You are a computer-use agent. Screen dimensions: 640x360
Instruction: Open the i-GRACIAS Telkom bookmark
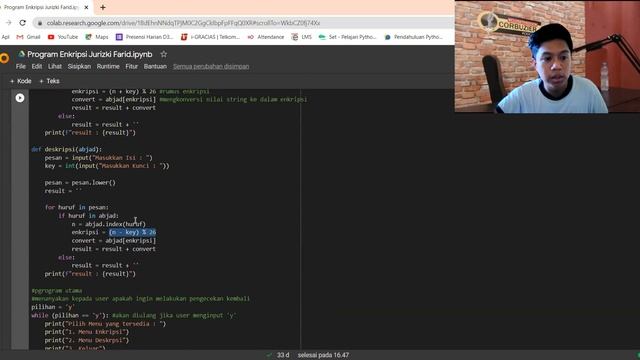click(x=210, y=37)
